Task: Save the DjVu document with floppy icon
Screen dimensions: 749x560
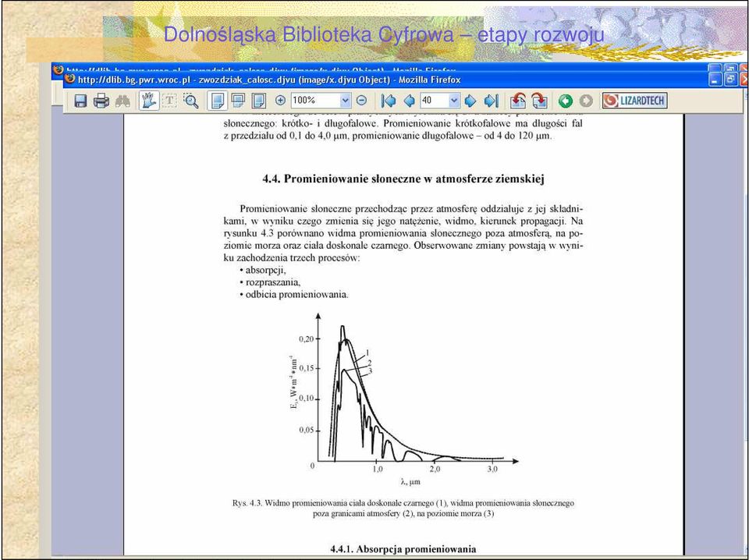Action: coord(80,101)
